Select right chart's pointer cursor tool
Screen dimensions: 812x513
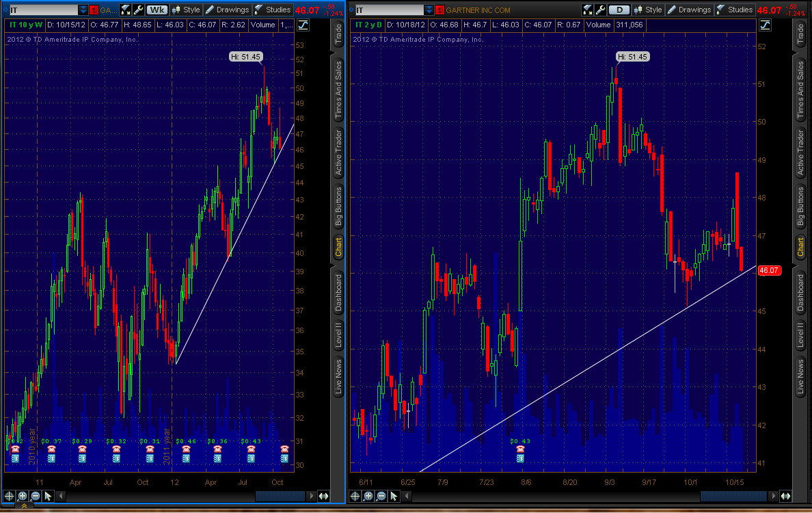coord(394,496)
